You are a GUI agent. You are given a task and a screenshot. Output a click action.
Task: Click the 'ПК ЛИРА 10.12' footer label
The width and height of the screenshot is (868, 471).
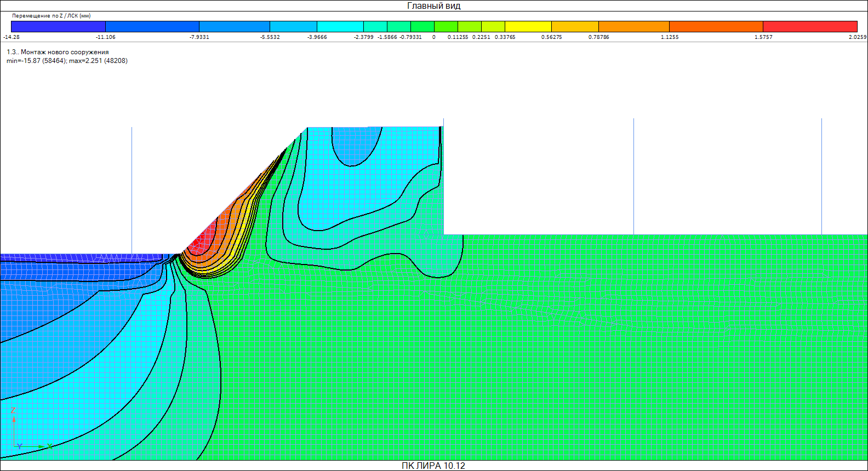click(x=433, y=466)
